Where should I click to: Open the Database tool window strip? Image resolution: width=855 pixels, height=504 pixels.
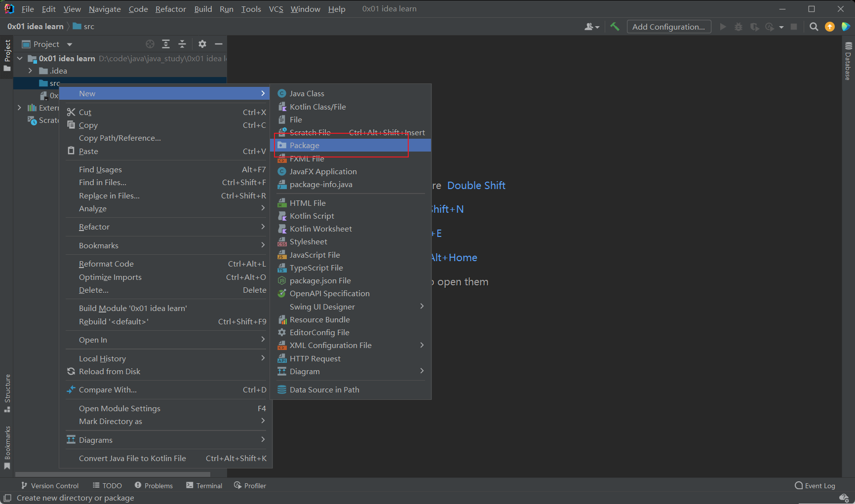848,61
